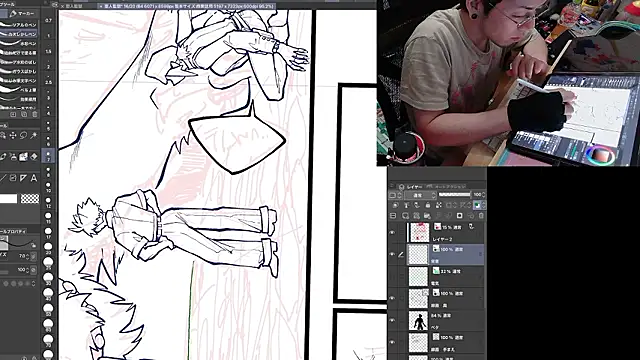The image size is (640, 360).
Task: Toggle clip to layer below
Action: pyautogui.click(x=395, y=205)
